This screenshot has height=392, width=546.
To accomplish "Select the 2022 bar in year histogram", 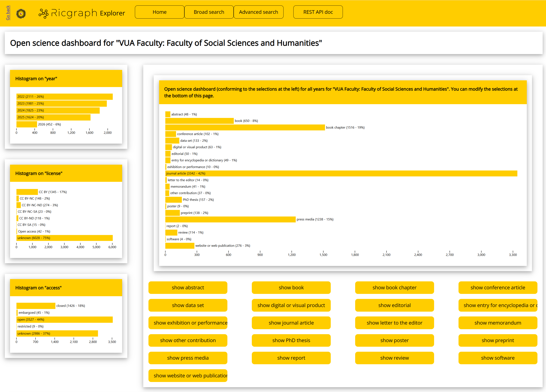I will pyautogui.click(x=65, y=96).
